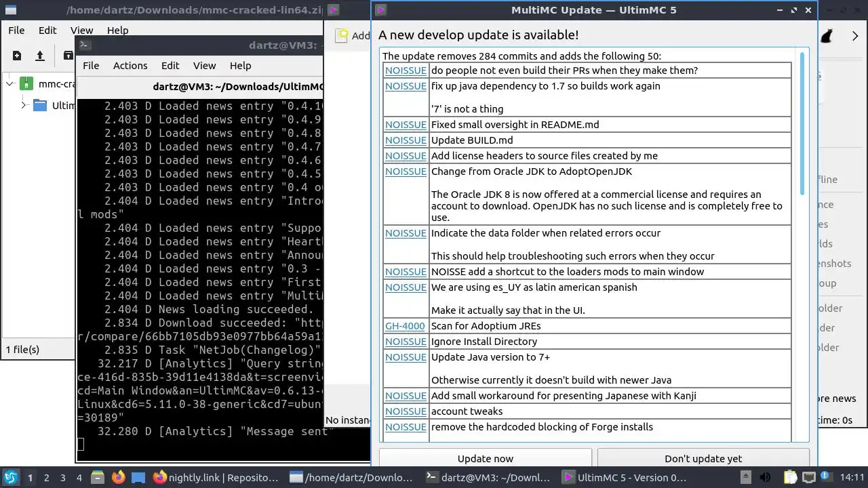Open NOISSUE link for 'Change from Oracle JDK'

pyautogui.click(x=406, y=171)
